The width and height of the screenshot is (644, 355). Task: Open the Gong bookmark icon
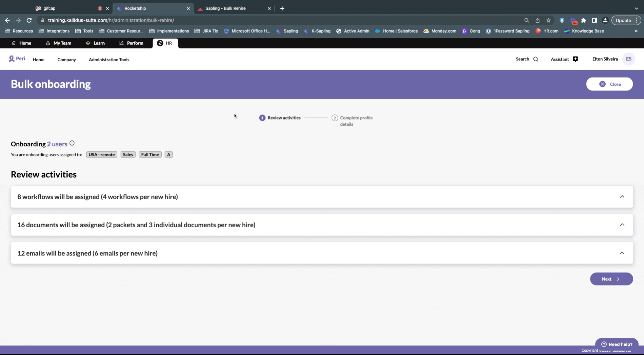pos(464,31)
